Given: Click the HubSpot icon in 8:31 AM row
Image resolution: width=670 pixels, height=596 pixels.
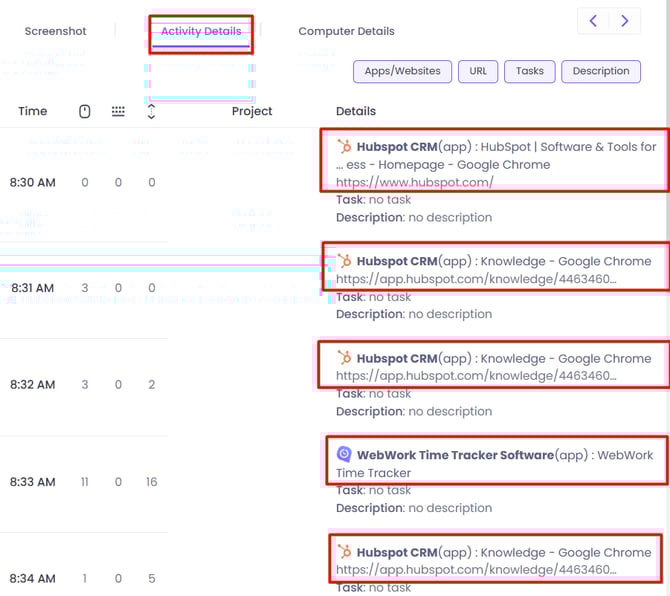Looking at the screenshot, I should (x=344, y=261).
